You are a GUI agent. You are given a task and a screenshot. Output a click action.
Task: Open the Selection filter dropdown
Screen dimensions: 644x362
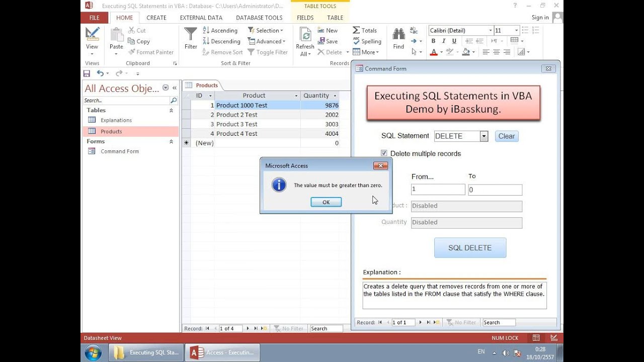pos(266,31)
